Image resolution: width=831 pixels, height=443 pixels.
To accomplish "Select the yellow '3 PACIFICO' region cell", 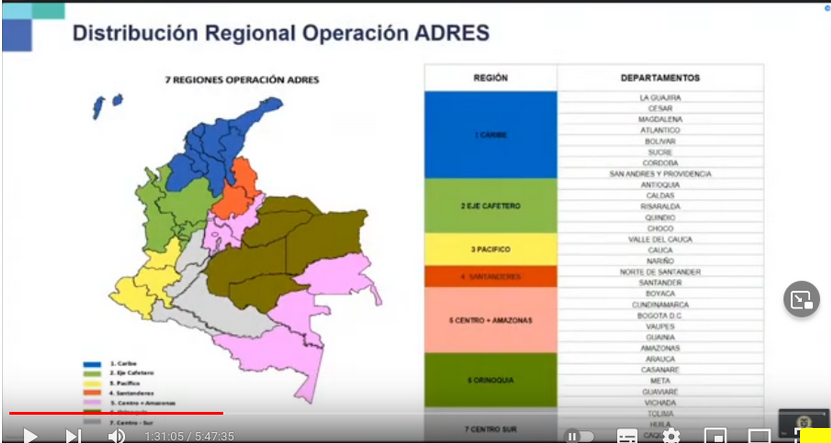I will (491, 250).
